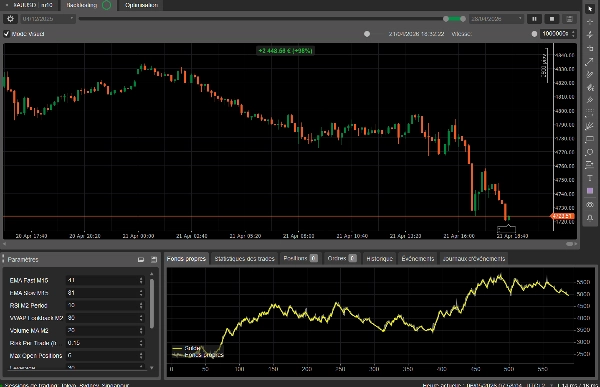Toggle the Mode visuel checkbox
Screen dimensions: 600x387
point(7,34)
